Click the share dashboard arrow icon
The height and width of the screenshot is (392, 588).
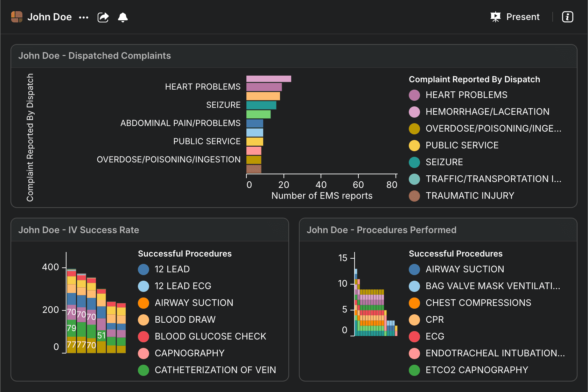click(x=103, y=17)
